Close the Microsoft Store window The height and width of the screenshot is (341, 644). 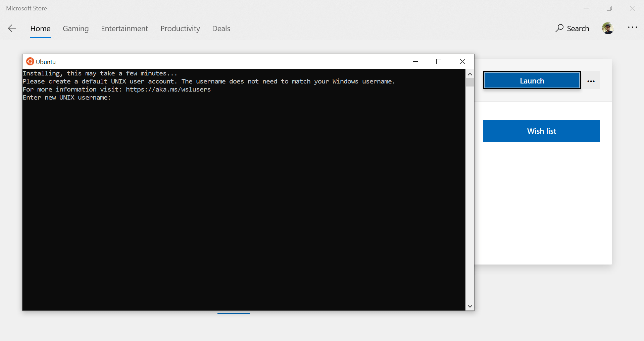[632, 8]
